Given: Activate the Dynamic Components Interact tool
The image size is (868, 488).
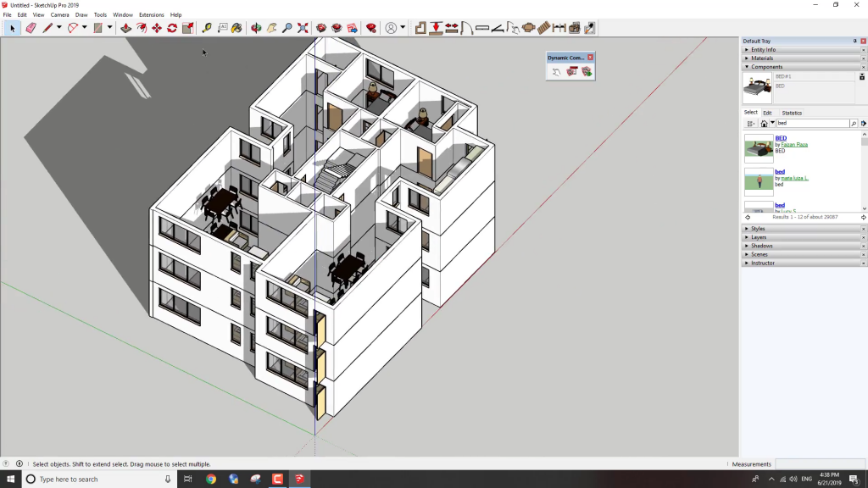Looking at the screenshot, I should pyautogui.click(x=557, y=72).
